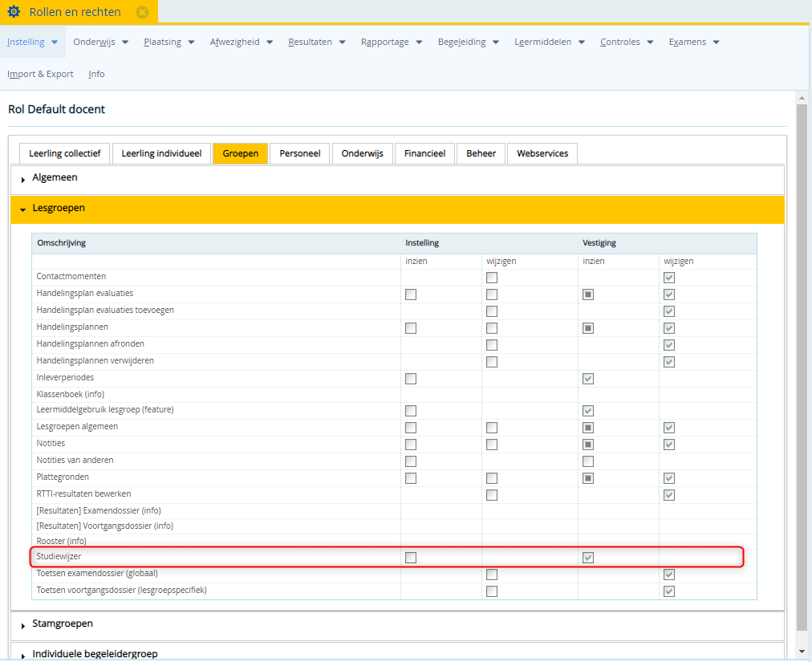Switch to the Personeel tab
812x662 pixels.
300,153
